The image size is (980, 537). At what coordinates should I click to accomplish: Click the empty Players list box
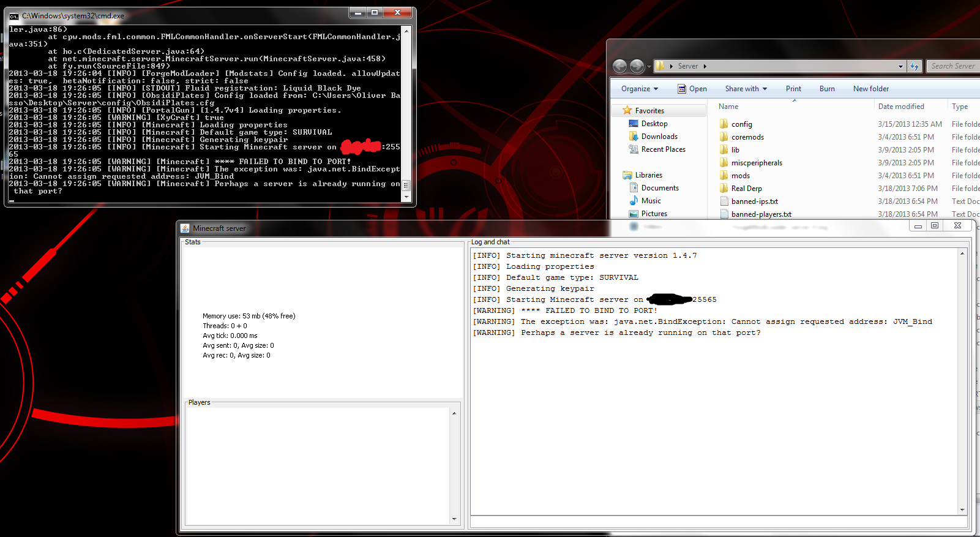tap(318, 466)
